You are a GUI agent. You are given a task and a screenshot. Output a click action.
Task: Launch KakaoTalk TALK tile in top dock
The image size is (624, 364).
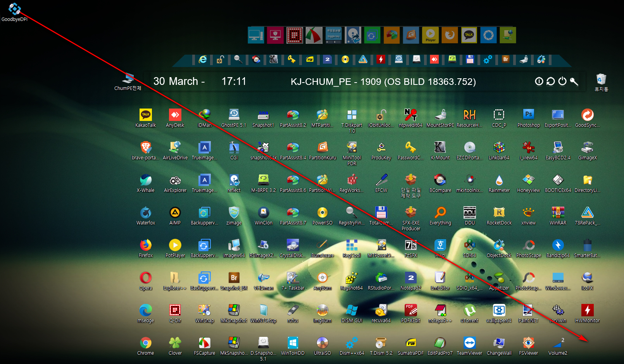click(469, 35)
